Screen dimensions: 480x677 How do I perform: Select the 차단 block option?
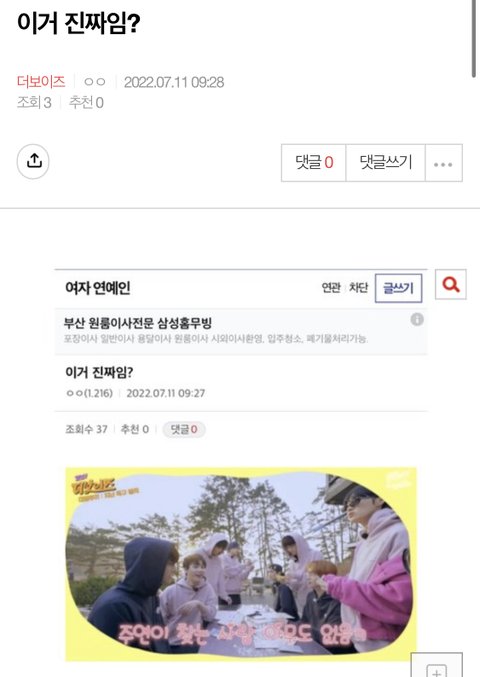pyautogui.click(x=358, y=288)
